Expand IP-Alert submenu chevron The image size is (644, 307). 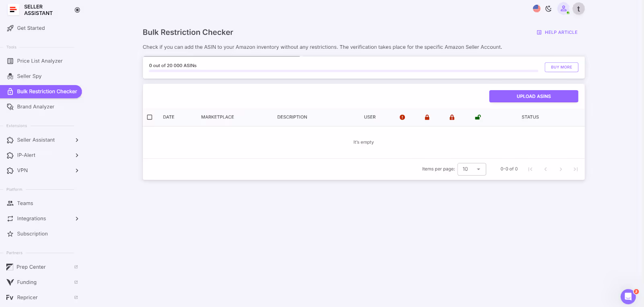(x=77, y=156)
